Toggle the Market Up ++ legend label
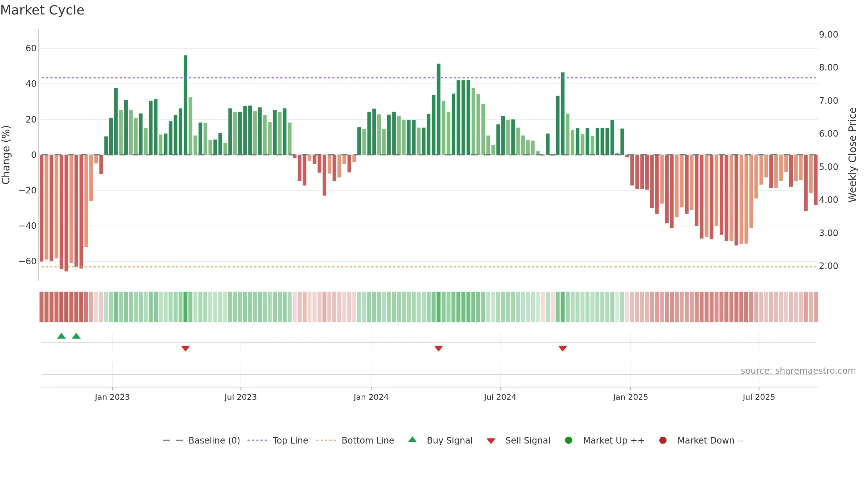The width and height of the screenshot is (868, 488). click(614, 440)
